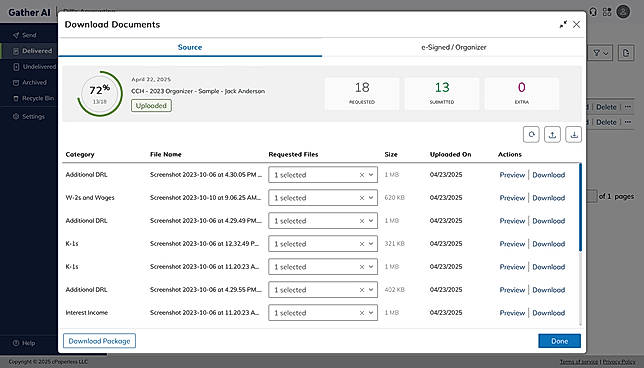Viewport: 644px width, 368px height.
Task: Clear the selection in the 4.29.55 PM row
Action: 362,290
